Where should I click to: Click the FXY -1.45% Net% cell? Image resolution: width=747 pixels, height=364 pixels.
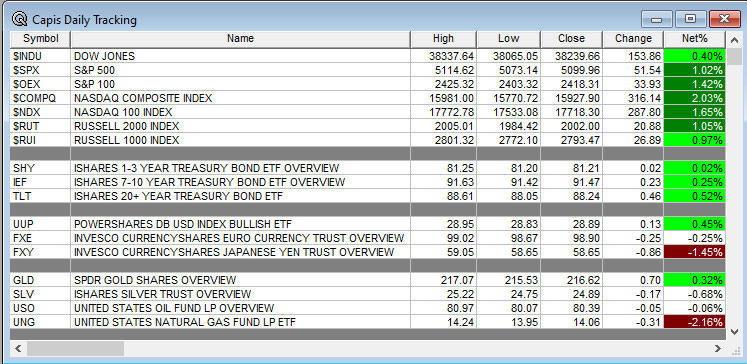tap(695, 252)
